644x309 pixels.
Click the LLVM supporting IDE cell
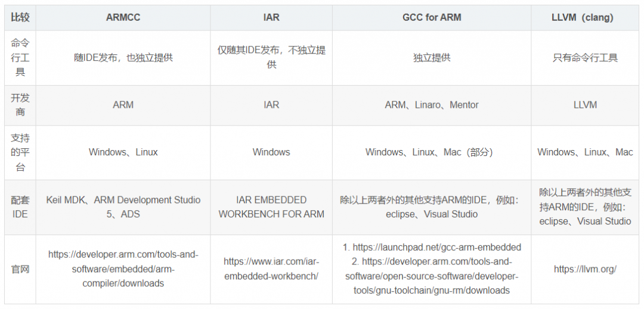pos(585,207)
